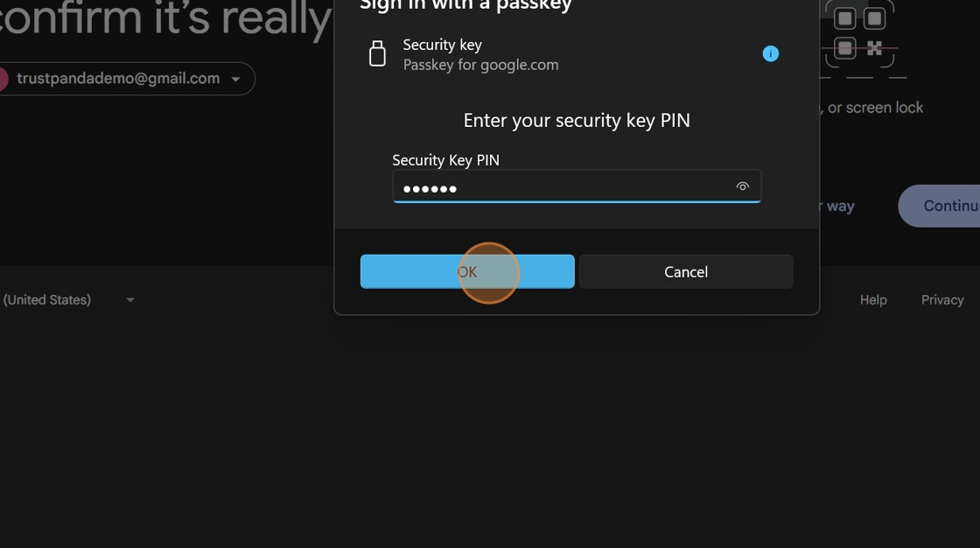Click the account avatar next to trustpandademo@gmail.com
The width and height of the screenshot is (980, 548).
[3, 79]
